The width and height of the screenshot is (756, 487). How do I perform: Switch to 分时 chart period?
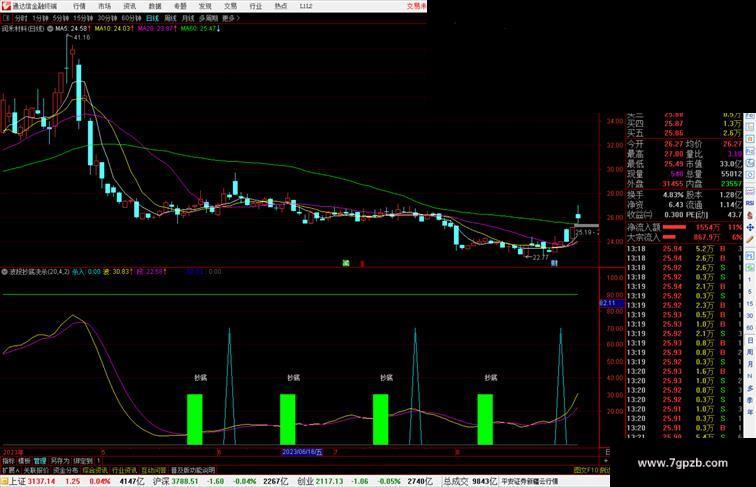(x=21, y=18)
